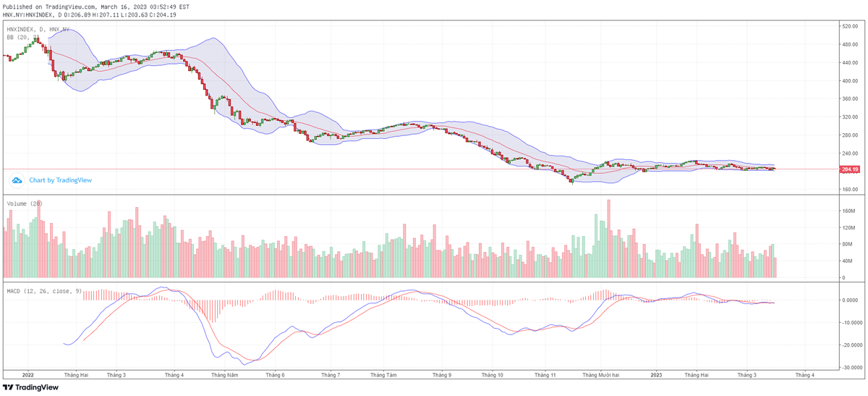
Task: Click Tháng Năm on the time axis
Action: point(224,375)
